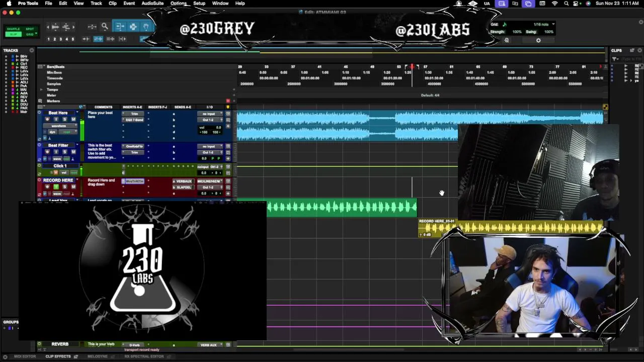Switch to the Melodyne tab
This screenshot has height=362, width=644.
[98, 356]
